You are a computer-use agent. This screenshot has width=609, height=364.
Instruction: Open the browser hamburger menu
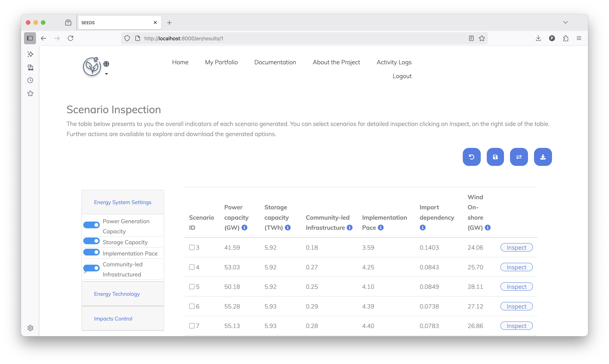tap(579, 38)
